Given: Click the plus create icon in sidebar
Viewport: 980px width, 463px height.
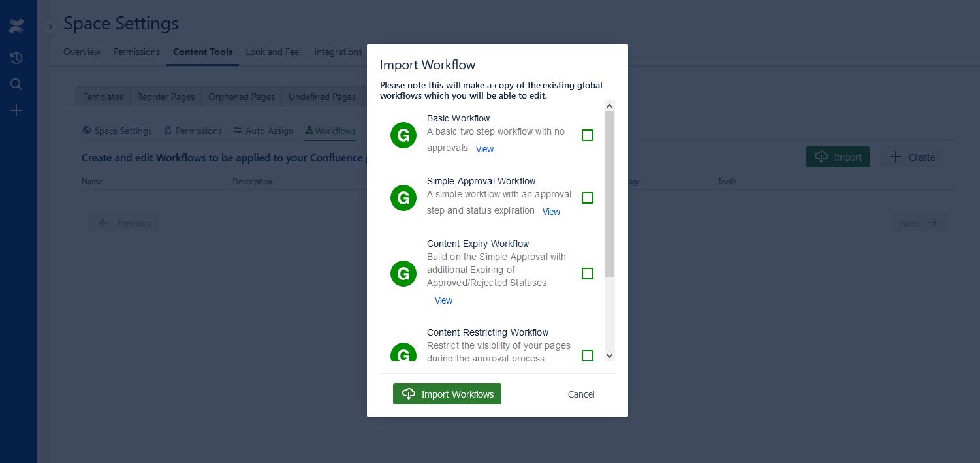Looking at the screenshot, I should click(x=16, y=110).
